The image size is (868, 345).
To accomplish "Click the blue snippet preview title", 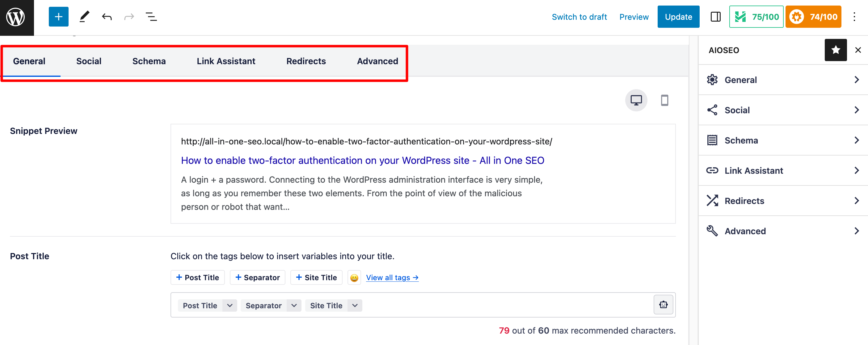I will (x=363, y=160).
